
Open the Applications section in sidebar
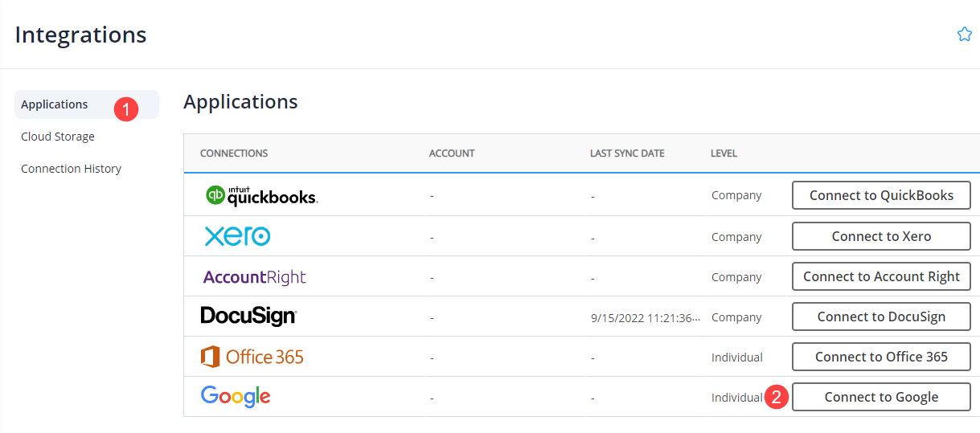(87, 104)
